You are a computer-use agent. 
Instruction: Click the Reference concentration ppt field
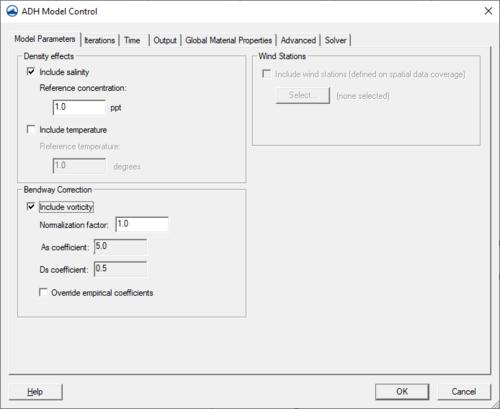tap(79, 107)
